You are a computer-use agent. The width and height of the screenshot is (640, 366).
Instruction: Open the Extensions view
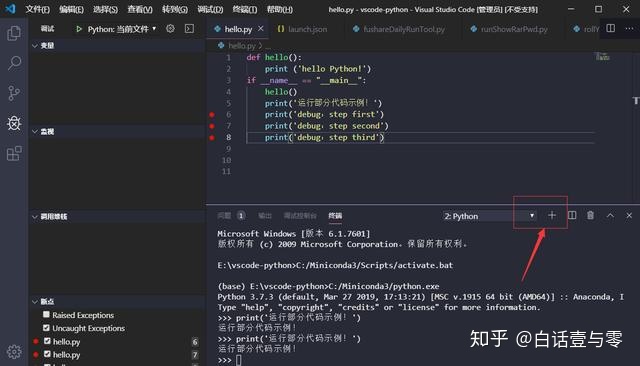(x=14, y=153)
